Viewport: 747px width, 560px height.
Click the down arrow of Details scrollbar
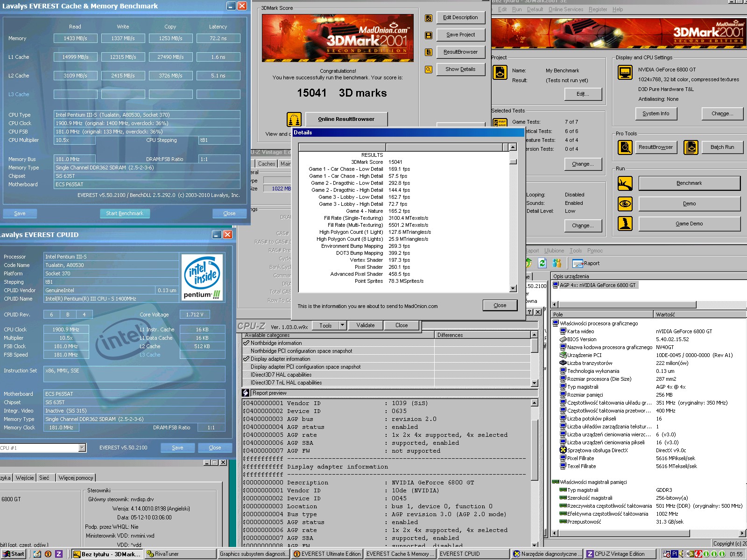513,288
